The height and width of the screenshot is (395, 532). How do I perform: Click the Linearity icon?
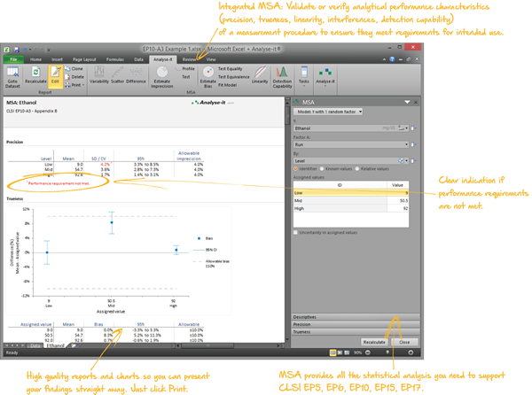point(260,75)
